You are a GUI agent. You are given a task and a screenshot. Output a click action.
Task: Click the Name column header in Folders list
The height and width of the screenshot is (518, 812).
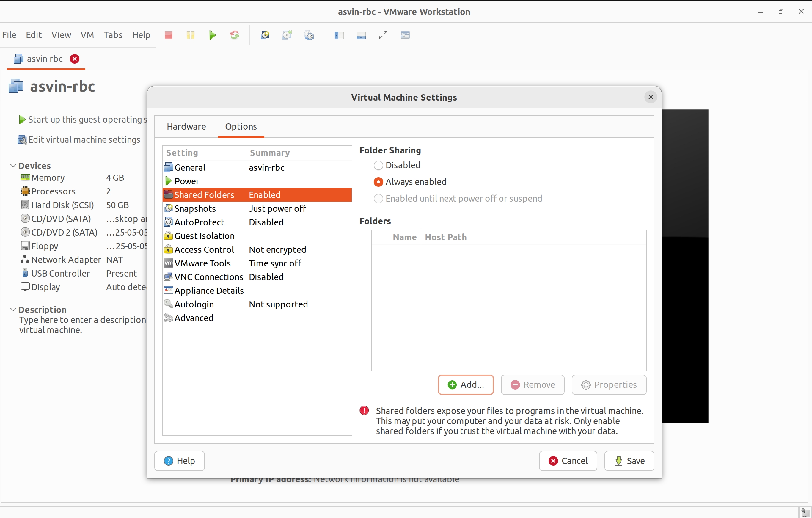coord(405,237)
